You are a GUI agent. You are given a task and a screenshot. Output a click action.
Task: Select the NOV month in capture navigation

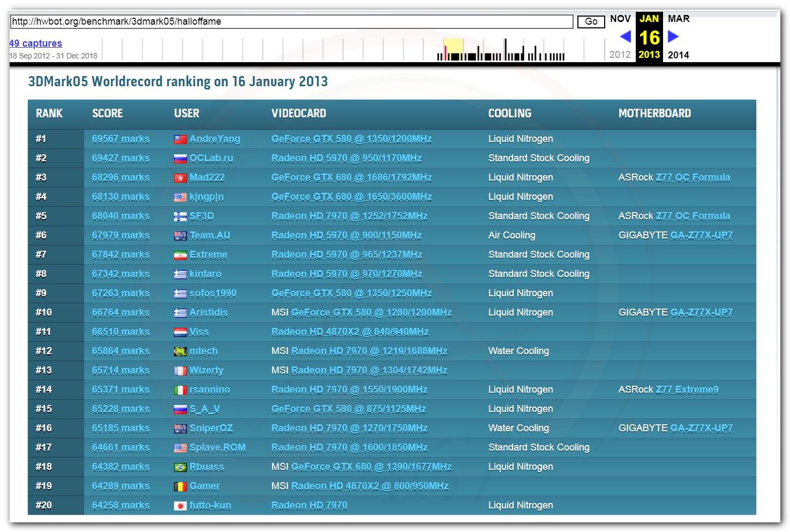(620, 19)
